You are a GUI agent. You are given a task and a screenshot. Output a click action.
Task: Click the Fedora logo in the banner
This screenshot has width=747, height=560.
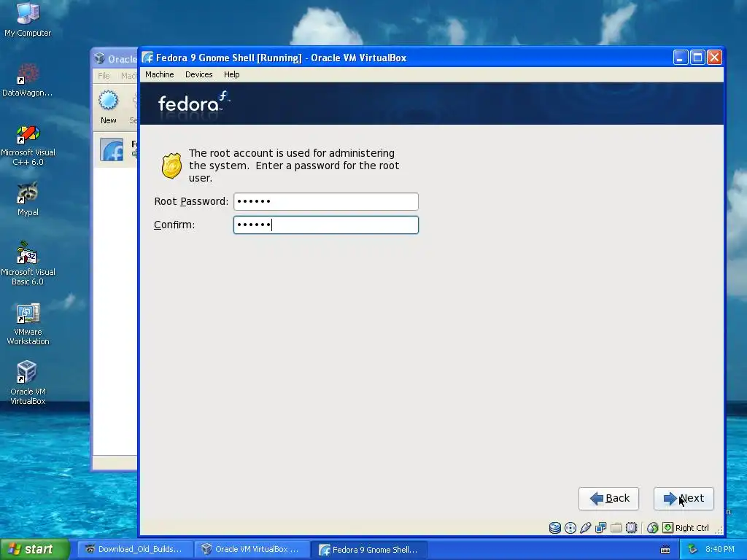pos(194,102)
